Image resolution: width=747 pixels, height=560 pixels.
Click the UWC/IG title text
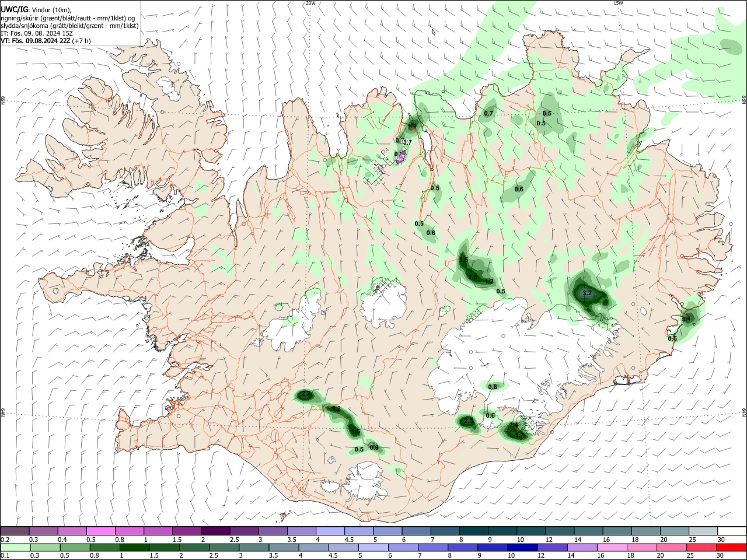[x=14, y=9]
